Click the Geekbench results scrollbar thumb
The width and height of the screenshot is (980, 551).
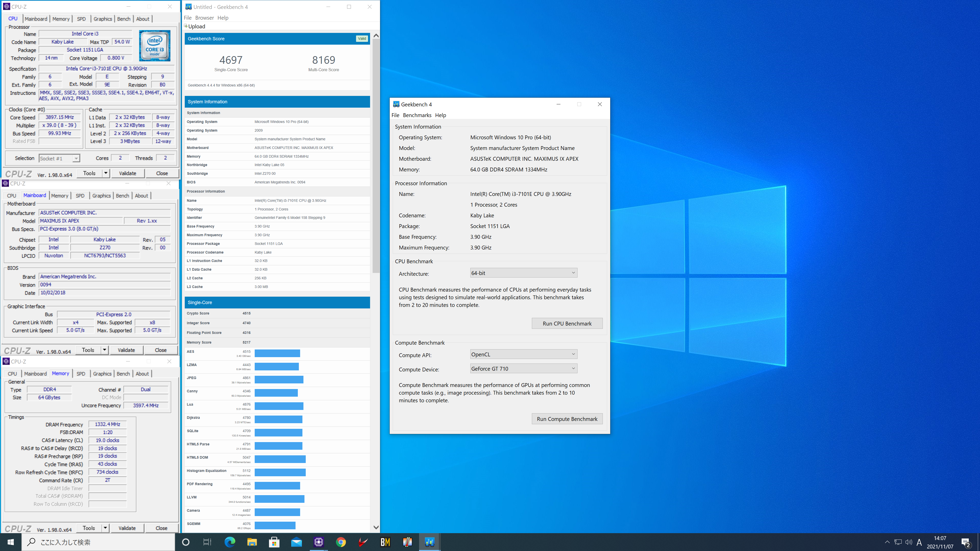tap(376, 156)
